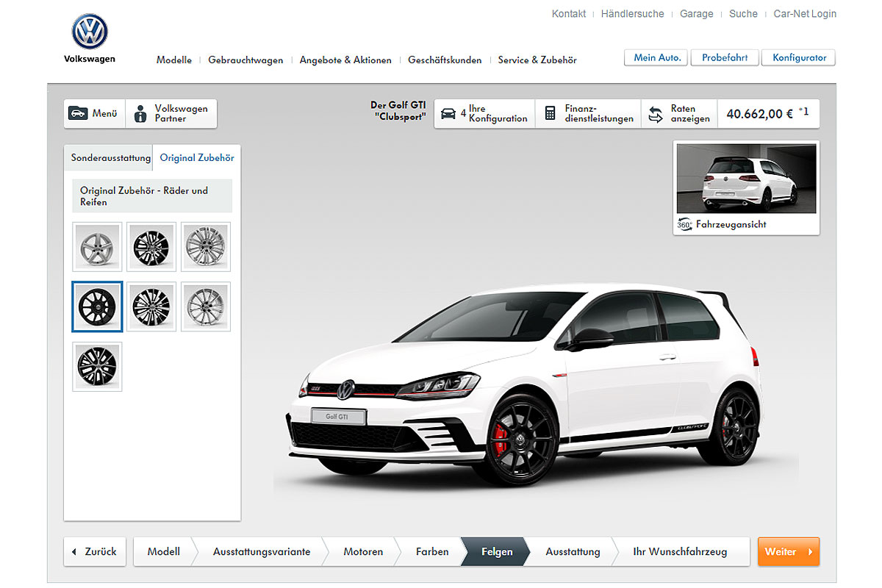Open Ihre Konfiguration car icon

448,114
